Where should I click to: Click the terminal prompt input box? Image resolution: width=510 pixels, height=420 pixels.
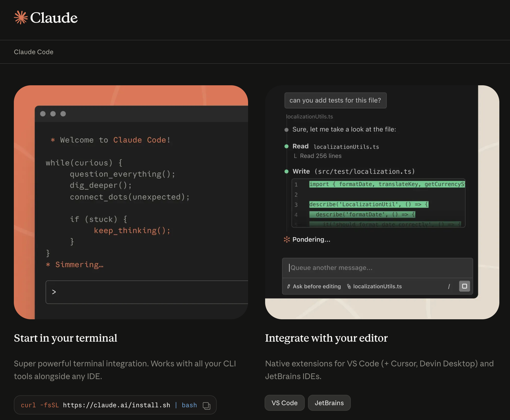click(147, 292)
